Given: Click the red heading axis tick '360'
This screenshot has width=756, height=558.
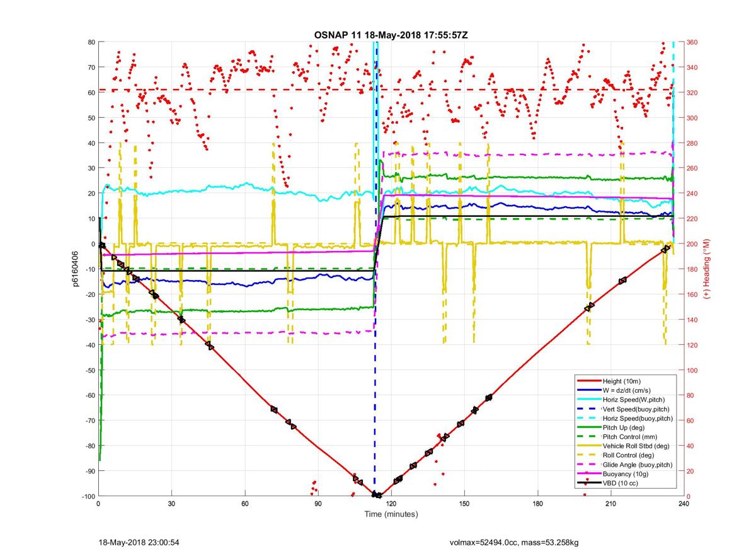Looking at the screenshot, I should pyautogui.click(x=692, y=42).
